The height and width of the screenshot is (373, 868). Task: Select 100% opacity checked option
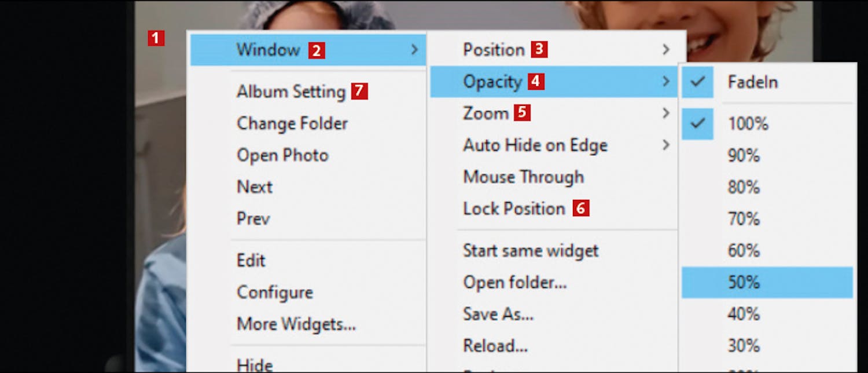(x=748, y=124)
